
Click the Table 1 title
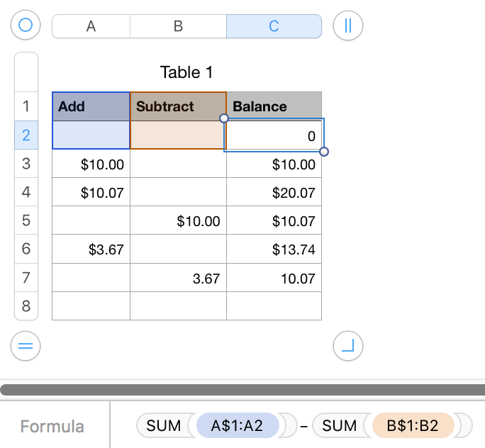pyautogui.click(x=186, y=72)
